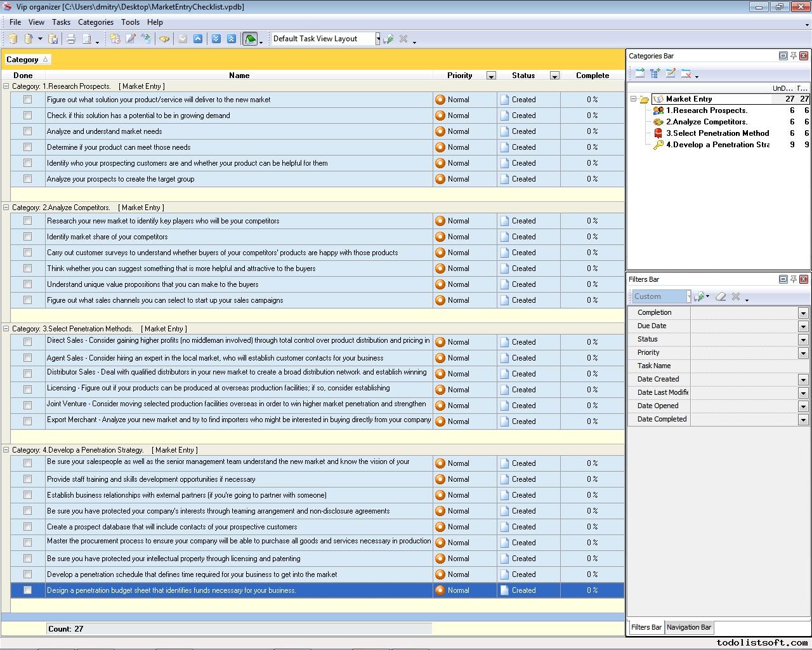Viewport: 812px width, 650px height.
Task: Open the Categories menu
Action: [95, 22]
